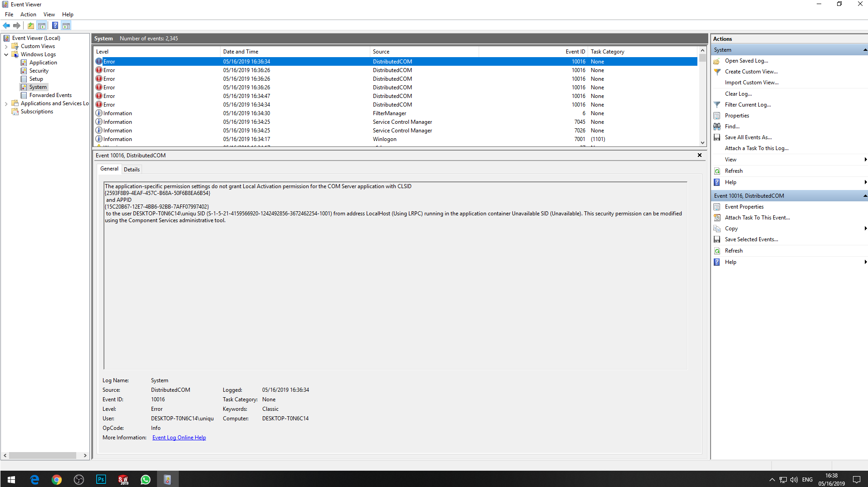Click the blue Help toolbar icon

(55, 25)
